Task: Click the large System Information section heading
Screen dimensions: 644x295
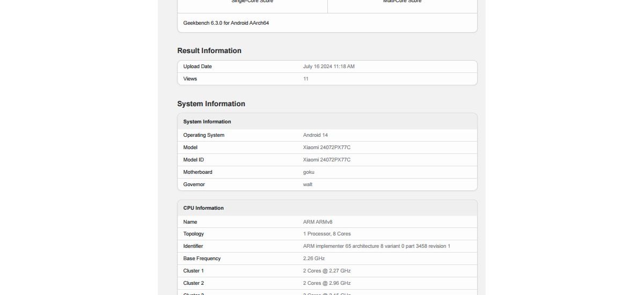Action: 211,104
